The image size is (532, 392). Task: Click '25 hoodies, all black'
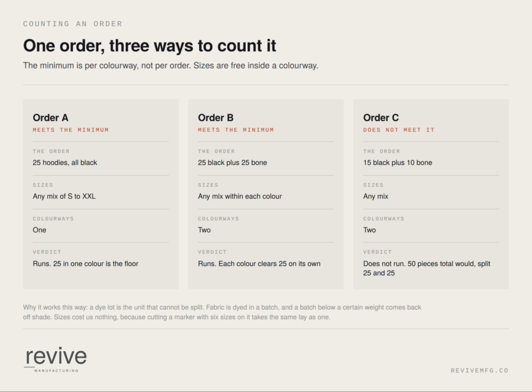(65, 163)
